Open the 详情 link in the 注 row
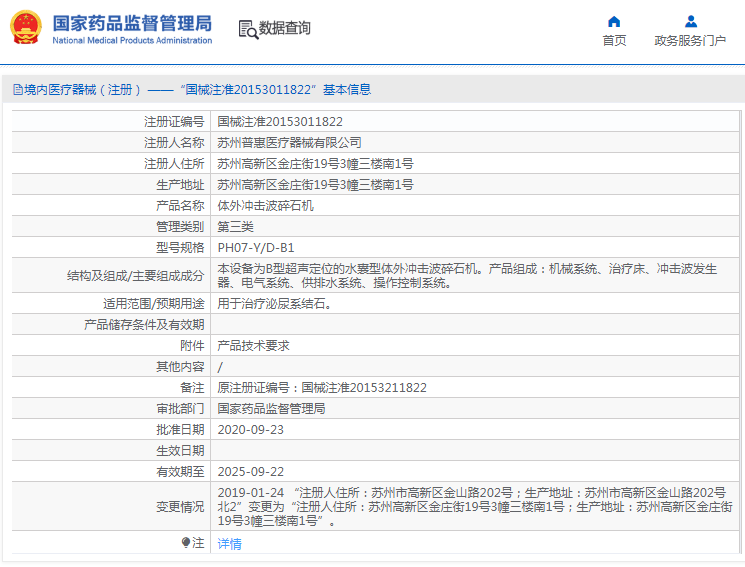This screenshot has width=745, height=567. [x=230, y=544]
